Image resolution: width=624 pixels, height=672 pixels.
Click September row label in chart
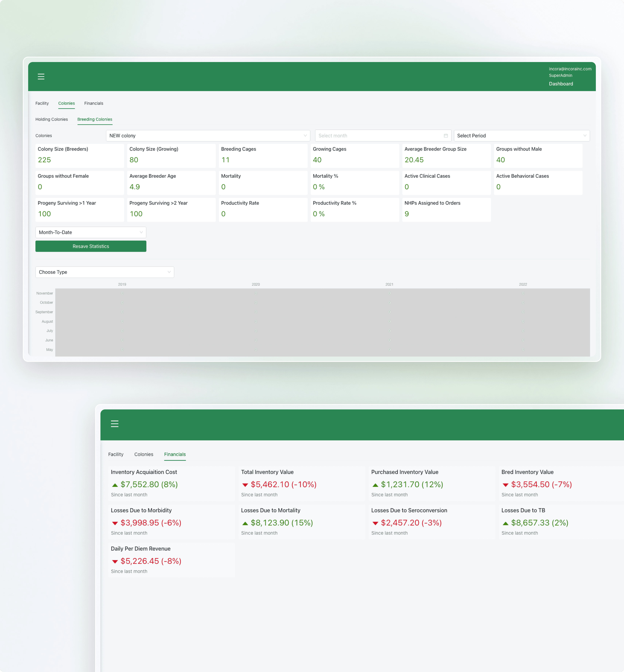(44, 312)
